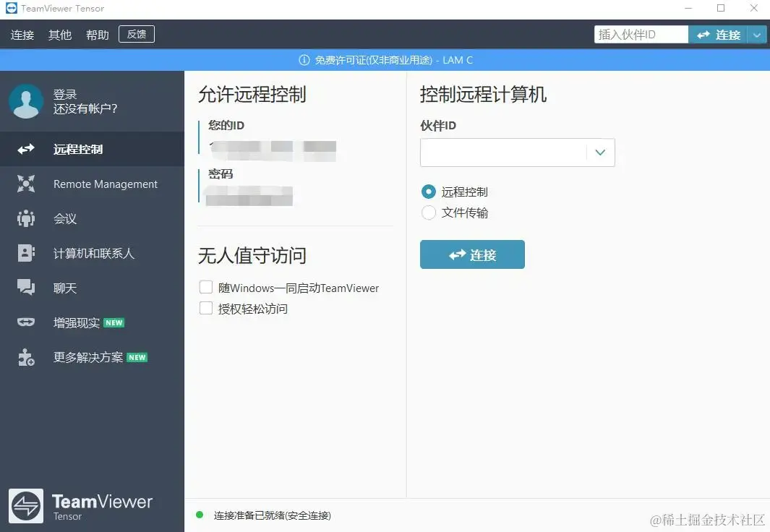Open the 聊天 section
The image size is (770, 532).
92,288
